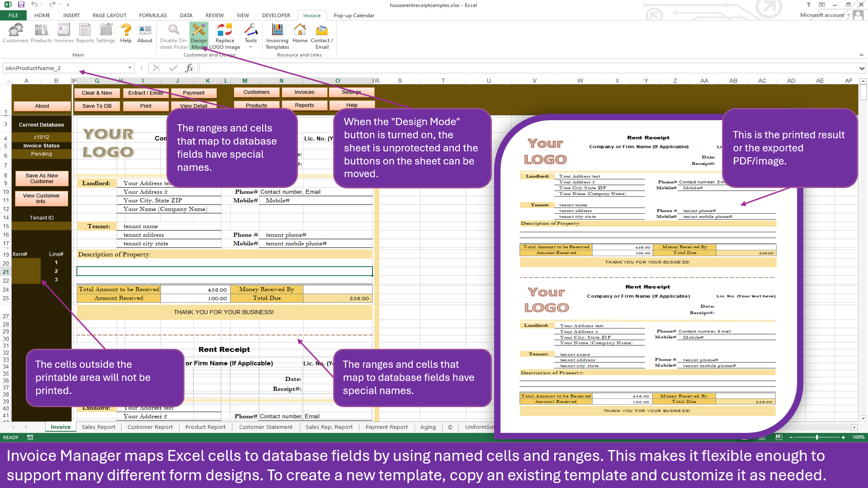The image size is (868, 488).
Task: Click Replace LOGO Image
Action: (x=225, y=37)
